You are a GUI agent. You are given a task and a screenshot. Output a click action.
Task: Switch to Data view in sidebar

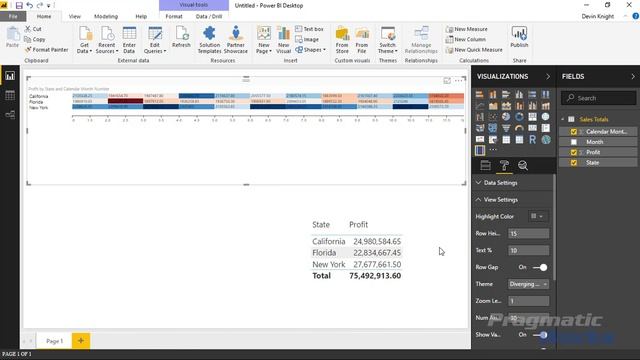tap(10, 96)
